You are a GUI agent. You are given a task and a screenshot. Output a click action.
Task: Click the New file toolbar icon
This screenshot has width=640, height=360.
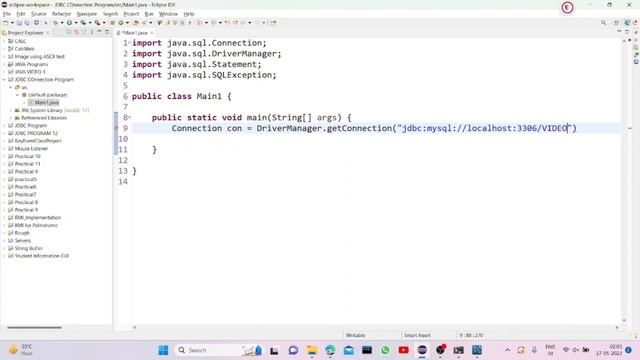(x=6, y=23)
